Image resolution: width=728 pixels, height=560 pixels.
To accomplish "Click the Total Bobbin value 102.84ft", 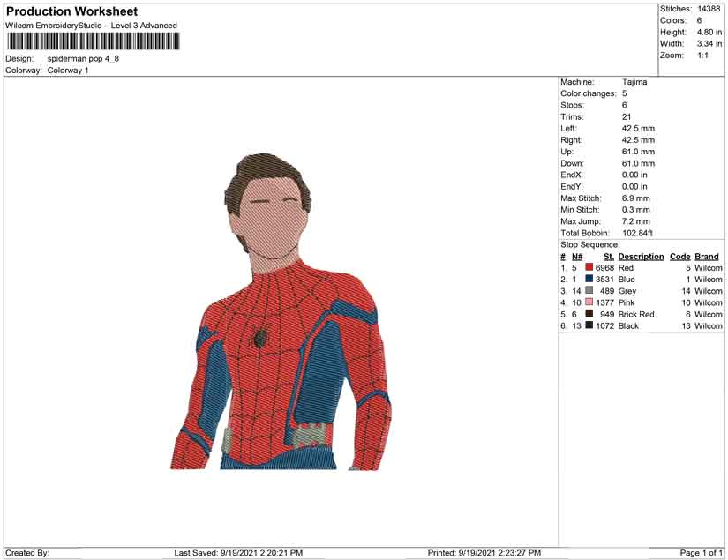I will pos(637,233).
